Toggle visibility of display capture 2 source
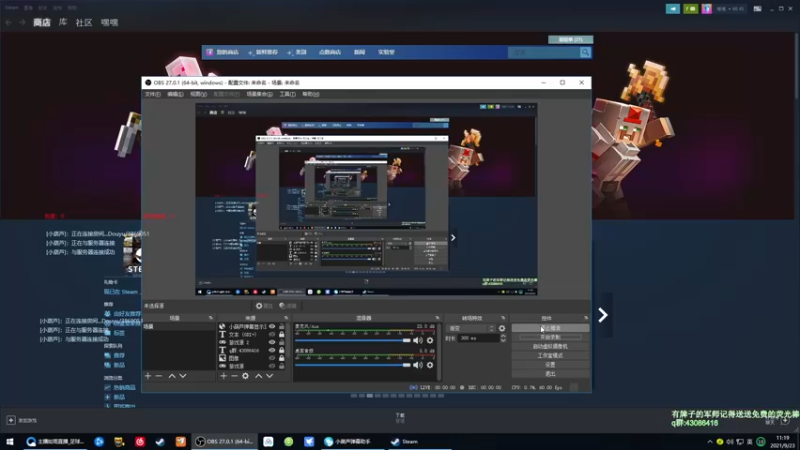Image resolution: width=800 pixels, height=450 pixels. 272,342
